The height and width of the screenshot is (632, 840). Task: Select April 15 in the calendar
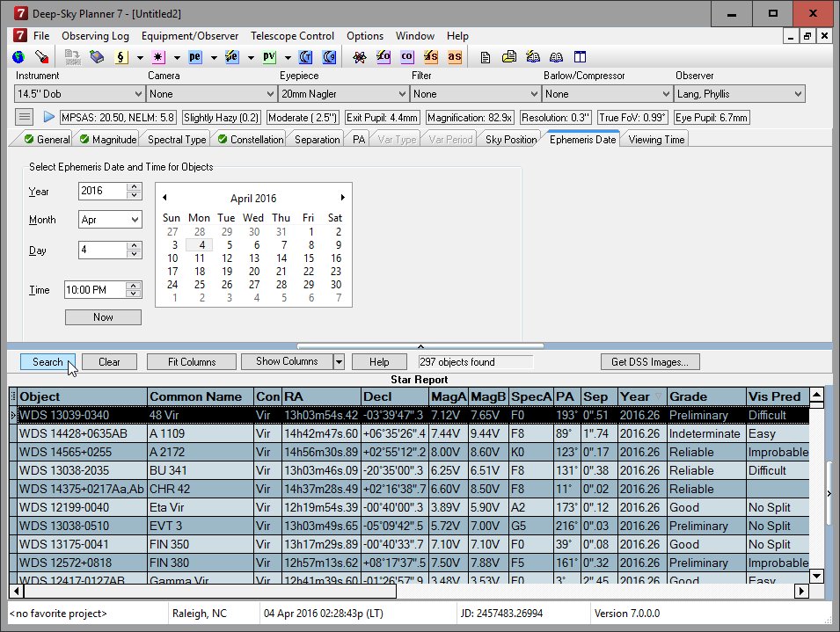point(309,258)
